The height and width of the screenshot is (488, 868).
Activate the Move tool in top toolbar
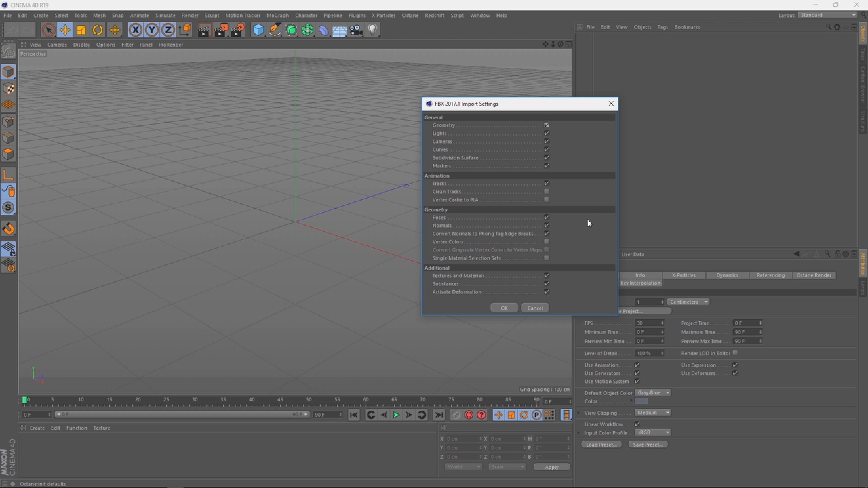tap(65, 30)
